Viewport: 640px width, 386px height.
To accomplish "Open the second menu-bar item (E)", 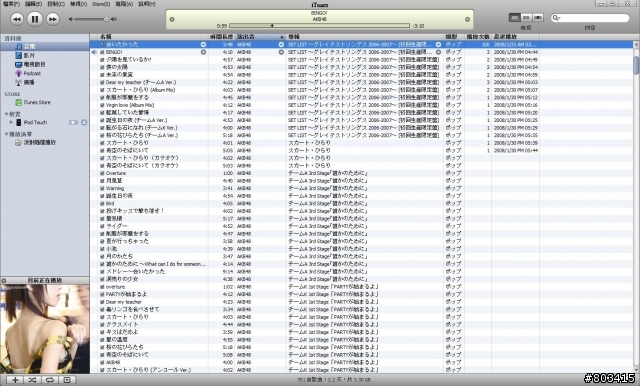I will coord(33,4).
